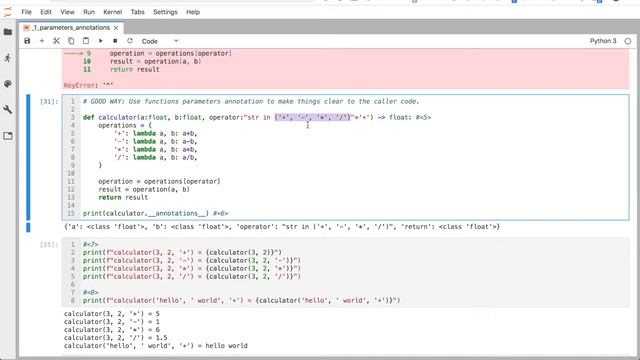This screenshot has width=640, height=360.
Task: Click the annotations dictionary output text
Action: 282,227
